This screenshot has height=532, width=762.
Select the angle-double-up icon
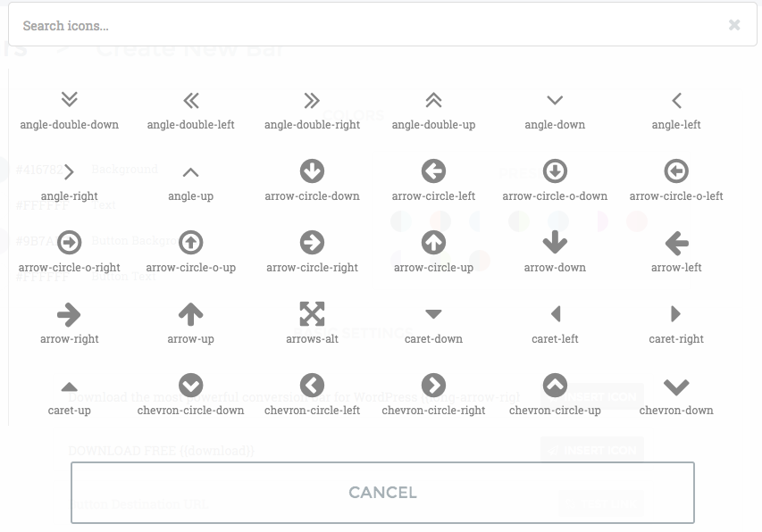pyautogui.click(x=433, y=100)
